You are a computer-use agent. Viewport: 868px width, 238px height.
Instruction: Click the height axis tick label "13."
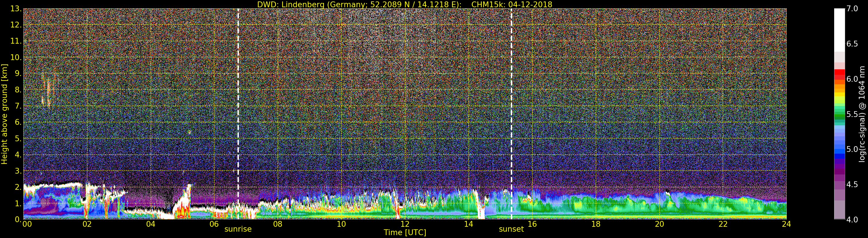[16, 9]
